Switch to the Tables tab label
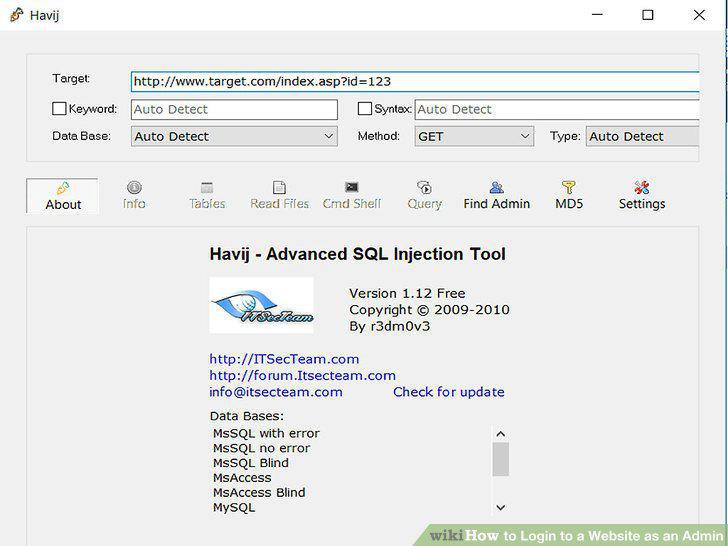The height and width of the screenshot is (546, 728). coord(207,204)
